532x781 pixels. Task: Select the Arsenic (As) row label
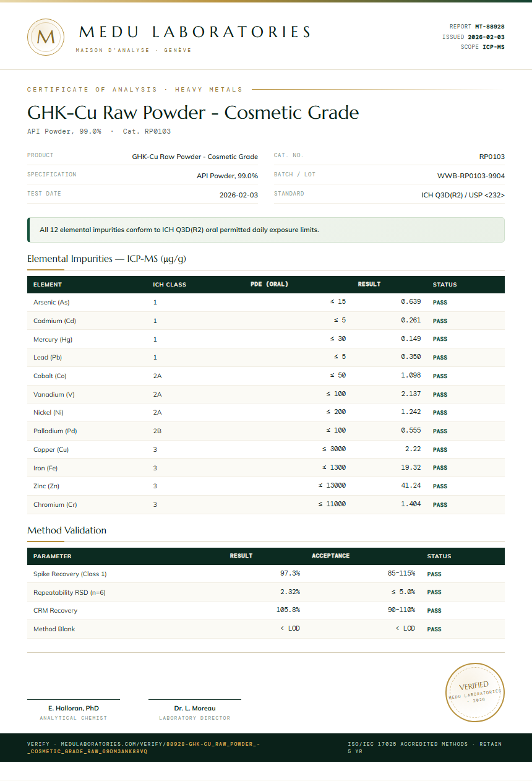(x=51, y=303)
